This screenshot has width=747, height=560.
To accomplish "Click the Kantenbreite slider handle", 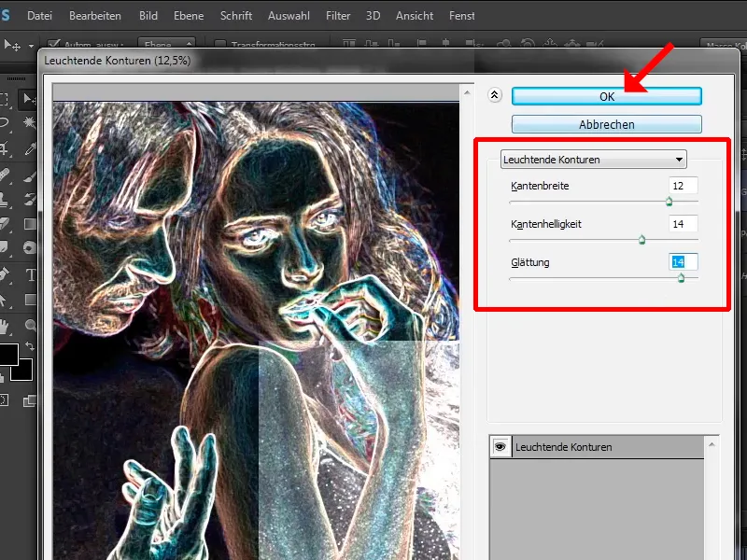I will point(669,202).
